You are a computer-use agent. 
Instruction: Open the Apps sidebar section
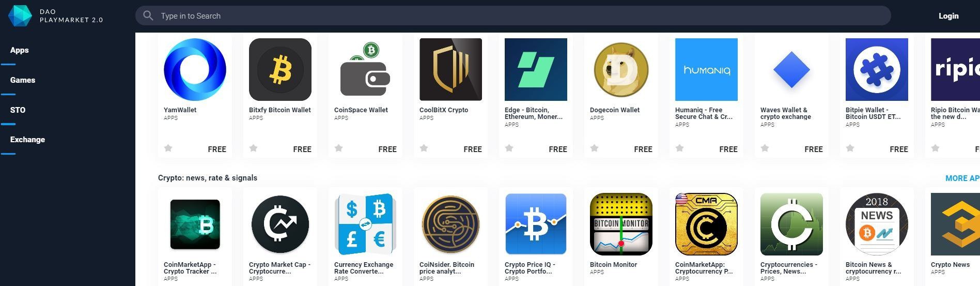(x=20, y=50)
